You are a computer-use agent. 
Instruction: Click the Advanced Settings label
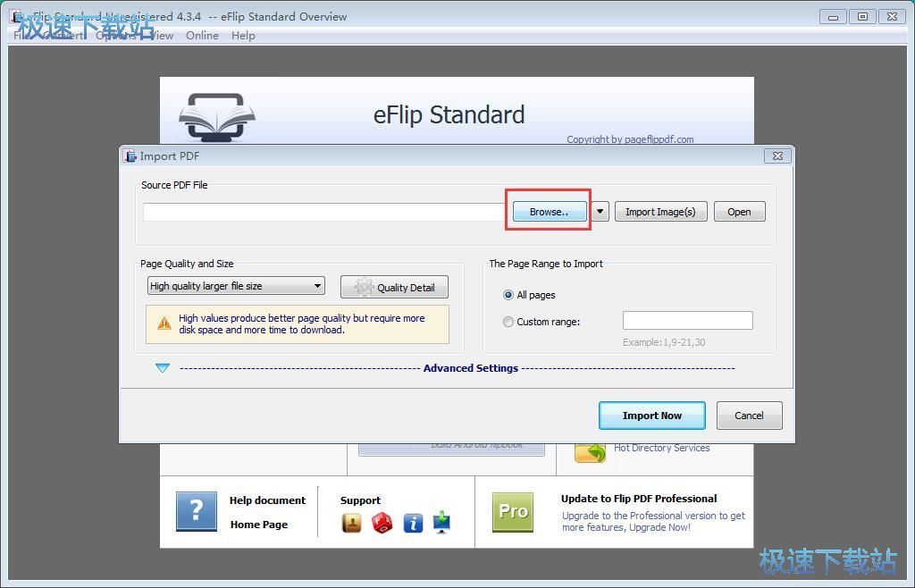[470, 368]
